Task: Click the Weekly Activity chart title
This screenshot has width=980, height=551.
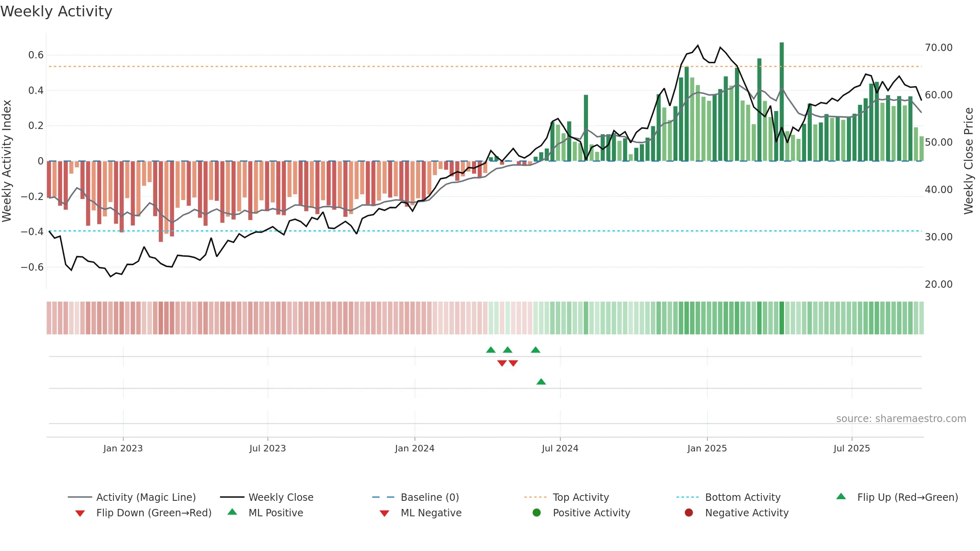Action: (56, 11)
